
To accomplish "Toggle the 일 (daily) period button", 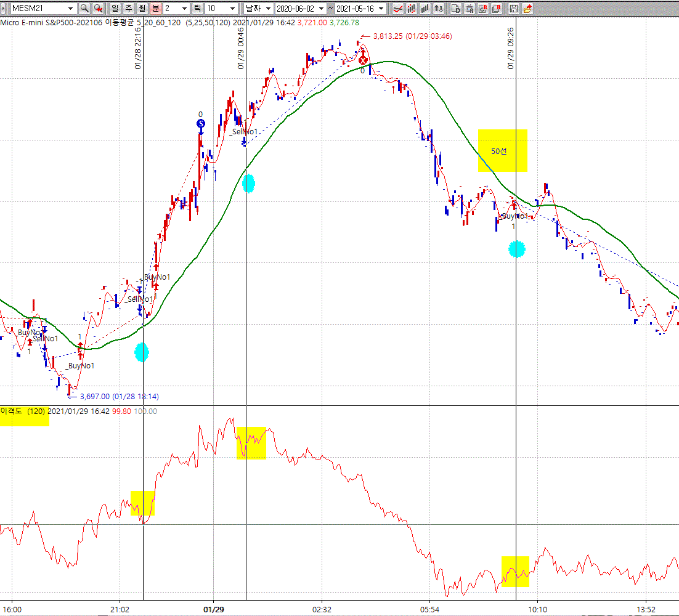I will click(x=115, y=9).
